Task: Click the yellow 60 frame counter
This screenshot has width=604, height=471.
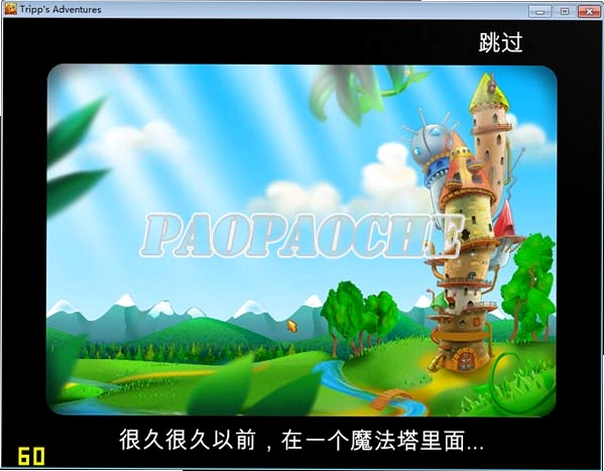Action: tap(31, 456)
